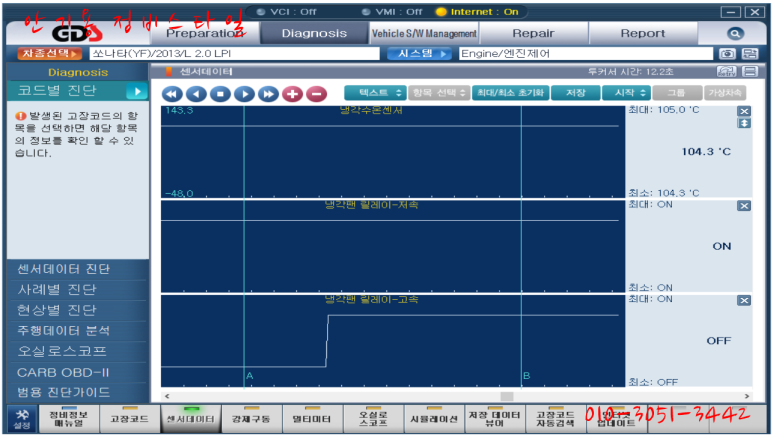Open the 텍스트 dropdown

381,92
